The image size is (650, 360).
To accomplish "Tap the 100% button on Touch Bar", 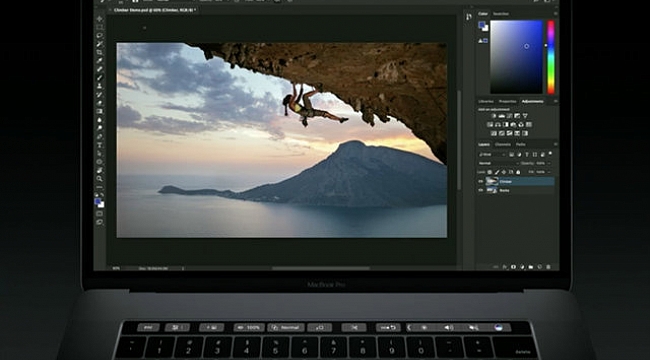I will [x=249, y=327].
